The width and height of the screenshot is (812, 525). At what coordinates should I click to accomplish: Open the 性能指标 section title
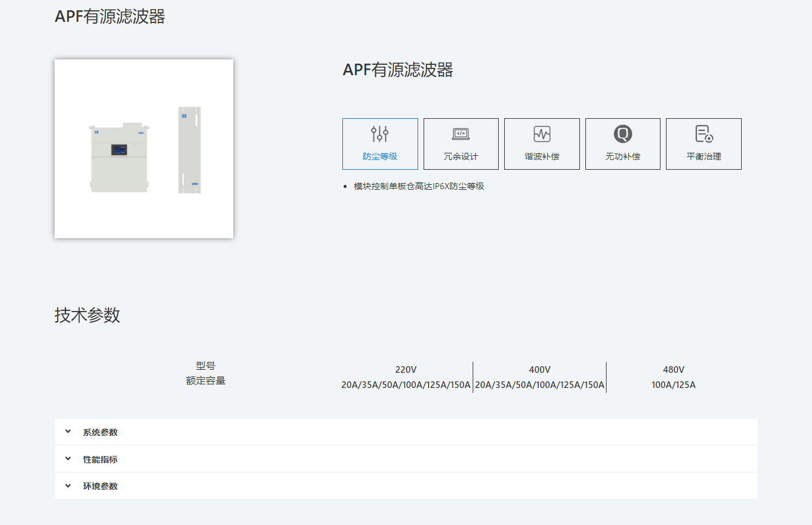[x=100, y=460]
